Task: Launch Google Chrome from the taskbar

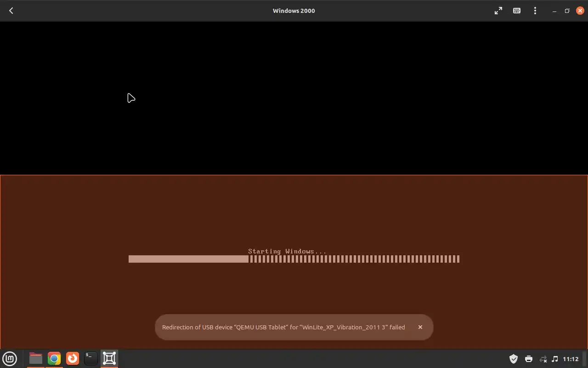Action: pyautogui.click(x=54, y=358)
